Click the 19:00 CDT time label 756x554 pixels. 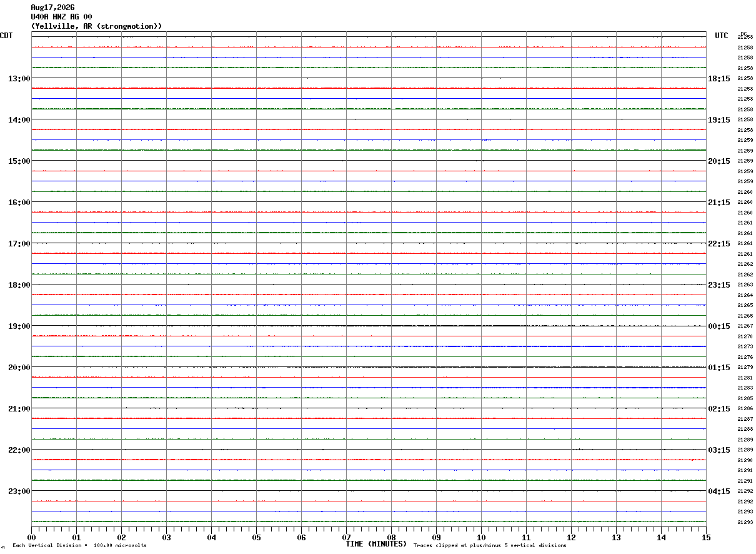(19, 326)
